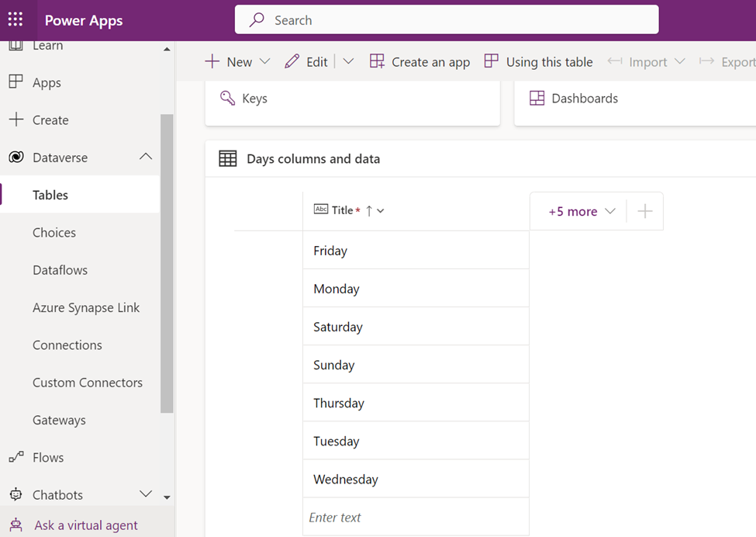Select the Tuesday row cell

pyautogui.click(x=416, y=441)
